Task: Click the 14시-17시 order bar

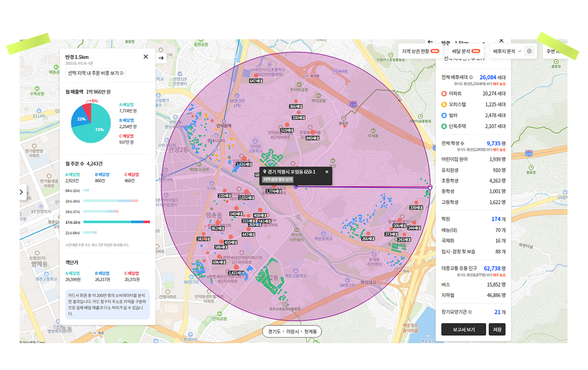Action: [101, 211]
